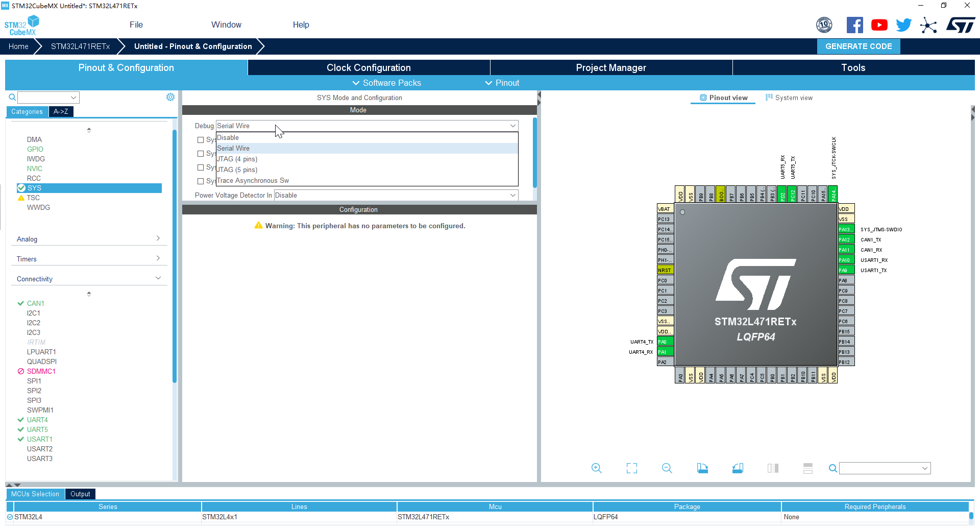Click the 10-year anniversary badge icon

(x=824, y=25)
